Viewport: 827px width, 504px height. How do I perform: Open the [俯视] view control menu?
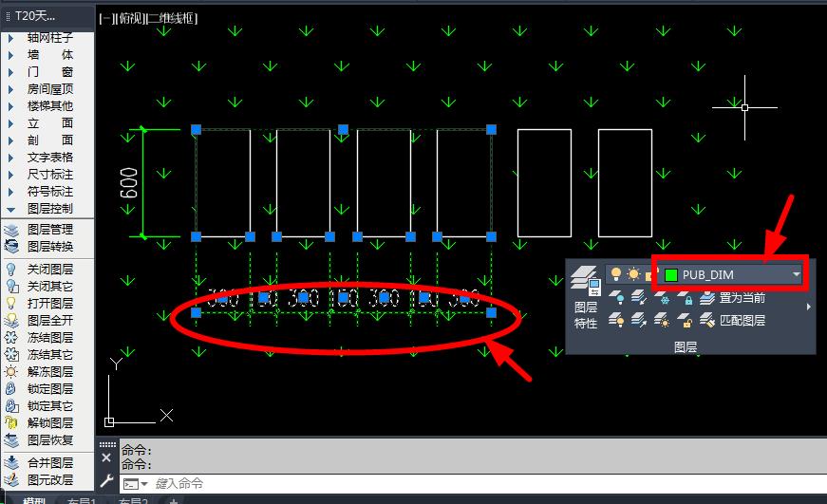coord(130,19)
